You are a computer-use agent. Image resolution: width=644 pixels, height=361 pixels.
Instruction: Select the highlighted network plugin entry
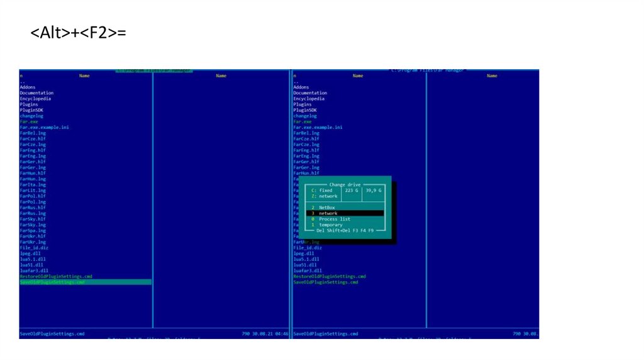(345, 214)
